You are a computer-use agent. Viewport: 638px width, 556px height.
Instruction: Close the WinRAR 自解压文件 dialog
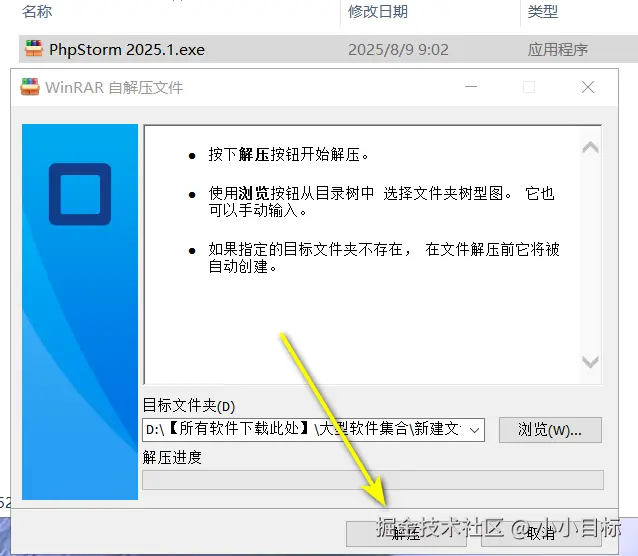[588, 87]
